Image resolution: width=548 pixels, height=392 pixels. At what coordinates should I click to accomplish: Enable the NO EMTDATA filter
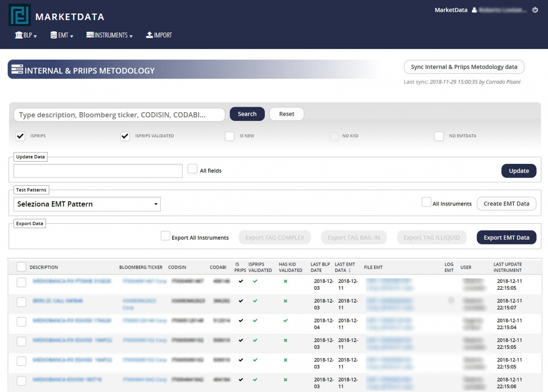tap(439, 136)
